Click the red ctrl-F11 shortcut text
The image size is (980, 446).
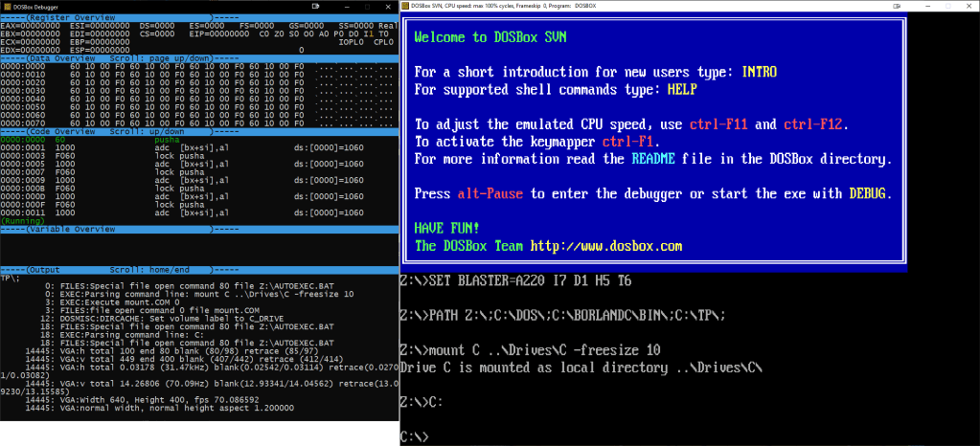[718, 124]
